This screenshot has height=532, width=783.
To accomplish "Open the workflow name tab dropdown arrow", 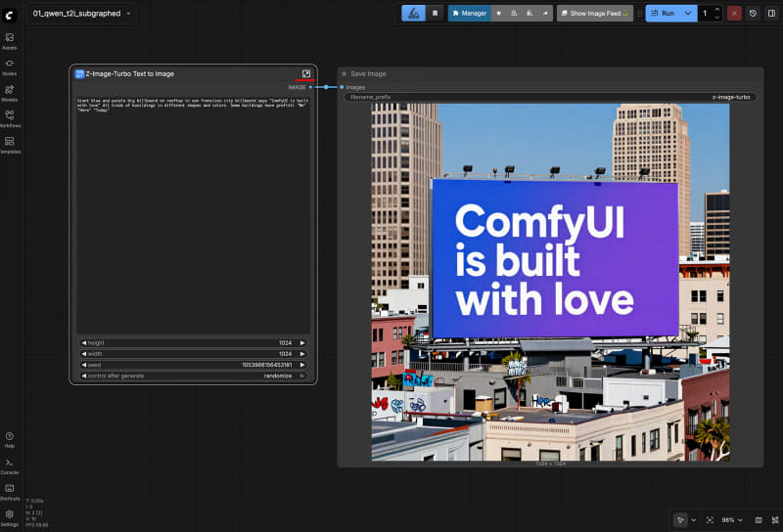I will 128,14.
